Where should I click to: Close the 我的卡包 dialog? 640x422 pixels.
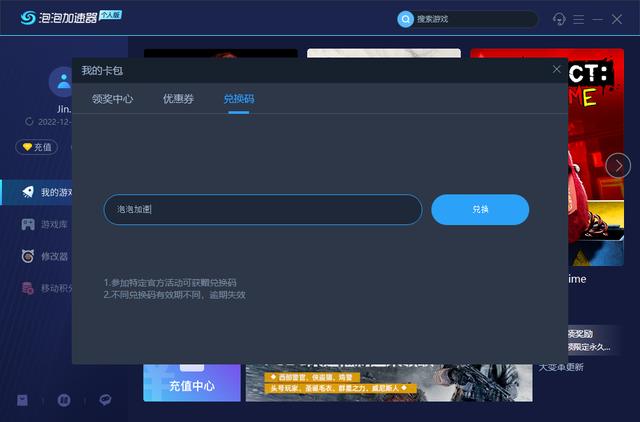556,69
